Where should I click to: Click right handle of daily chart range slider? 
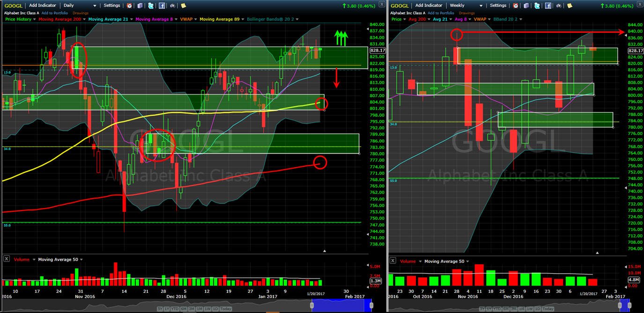tap(371, 306)
